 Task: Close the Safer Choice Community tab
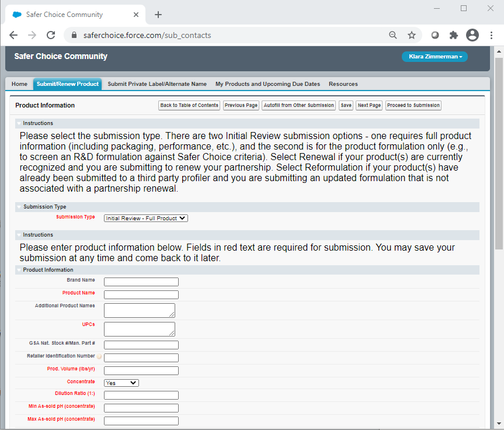(x=136, y=15)
